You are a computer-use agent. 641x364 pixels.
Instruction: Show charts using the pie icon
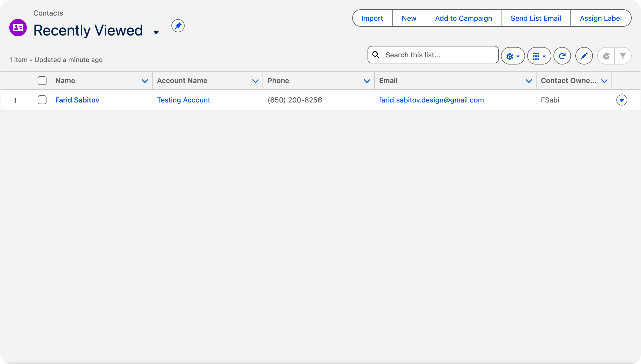click(606, 56)
